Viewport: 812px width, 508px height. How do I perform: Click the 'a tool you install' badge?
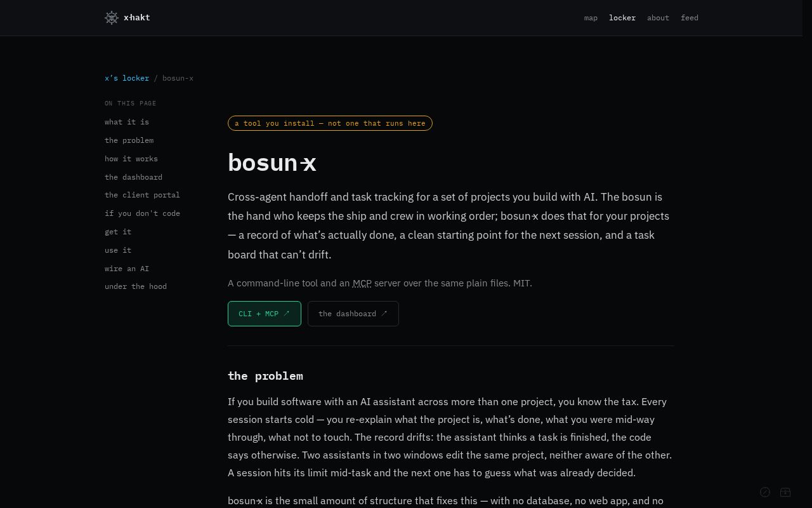[x=330, y=123]
